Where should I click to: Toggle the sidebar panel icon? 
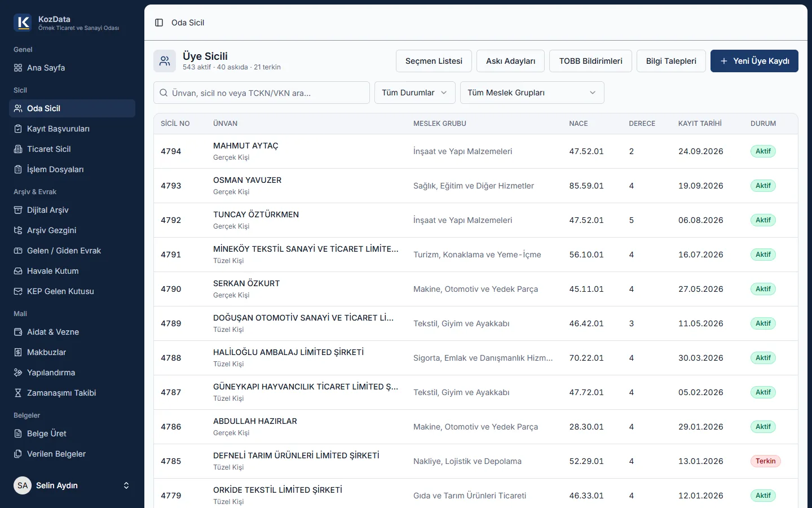pos(159,23)
